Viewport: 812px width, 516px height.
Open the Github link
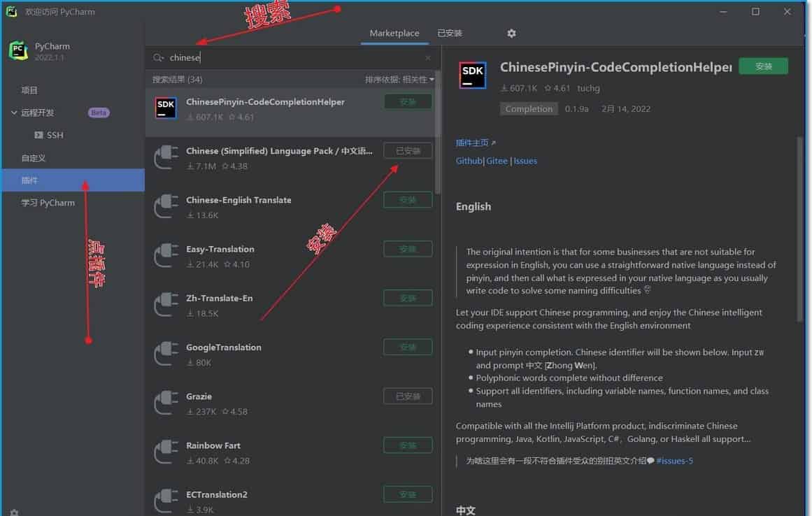(469, 161)
